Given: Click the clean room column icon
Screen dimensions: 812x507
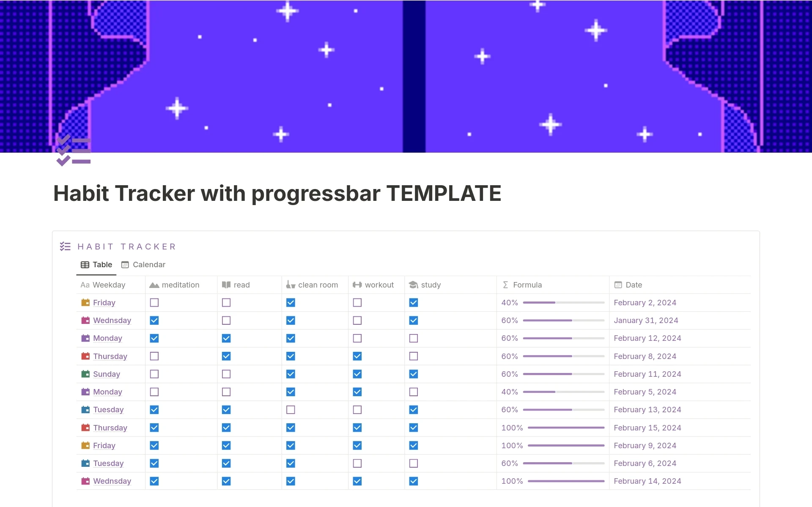Looking at the screenshot, I should (x=290, y=285).
